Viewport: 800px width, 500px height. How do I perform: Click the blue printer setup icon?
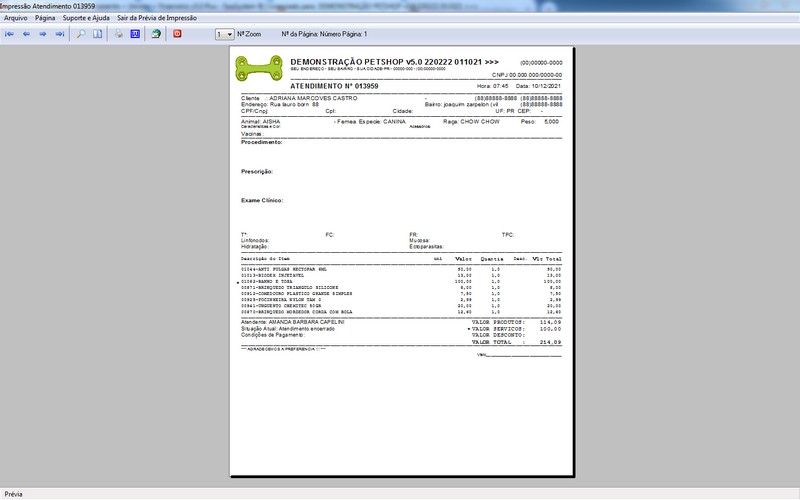[x=135, y=34]
